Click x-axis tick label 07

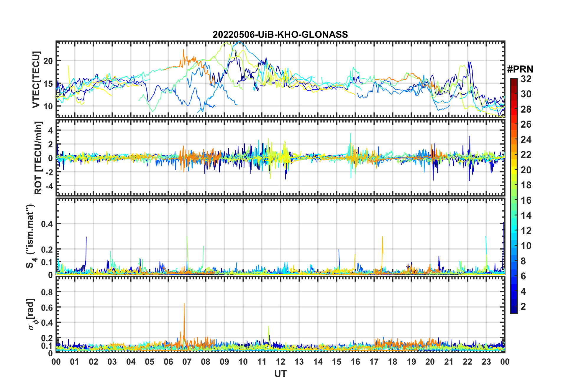coord(187,362)
